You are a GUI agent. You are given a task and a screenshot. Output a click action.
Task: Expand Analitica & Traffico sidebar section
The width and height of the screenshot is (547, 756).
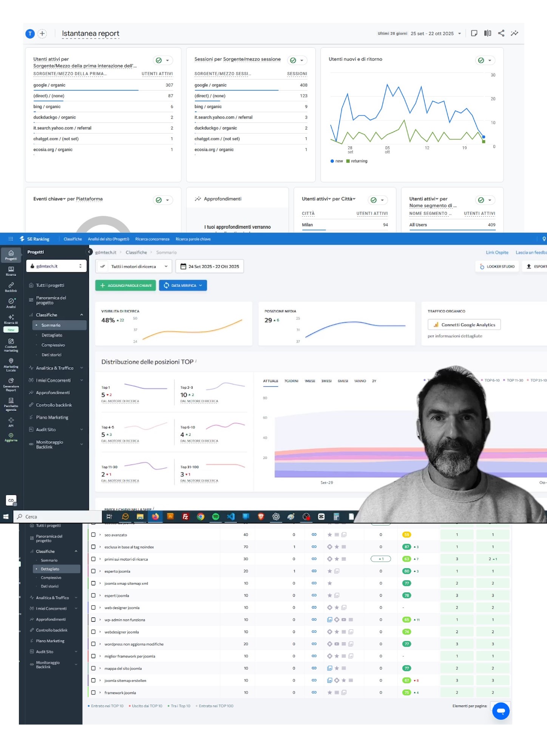[56, 368]
